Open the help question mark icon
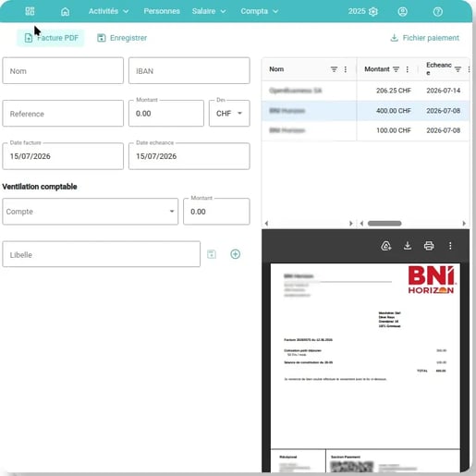 coord(437,12)
